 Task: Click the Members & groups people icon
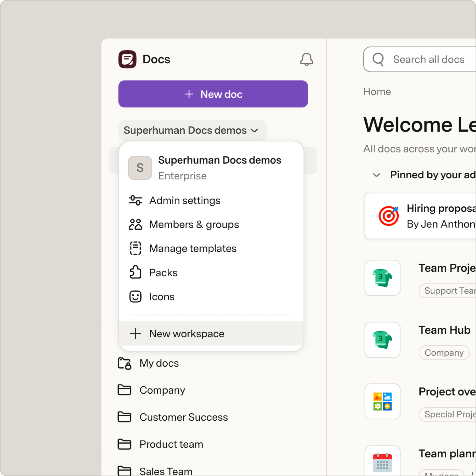(135, 224)
